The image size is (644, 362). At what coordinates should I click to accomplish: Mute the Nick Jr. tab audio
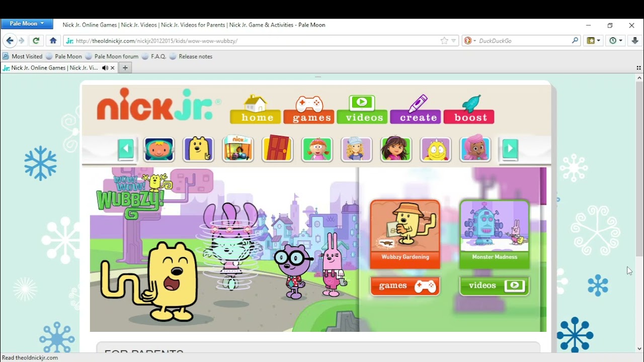[x=105, y=68]
